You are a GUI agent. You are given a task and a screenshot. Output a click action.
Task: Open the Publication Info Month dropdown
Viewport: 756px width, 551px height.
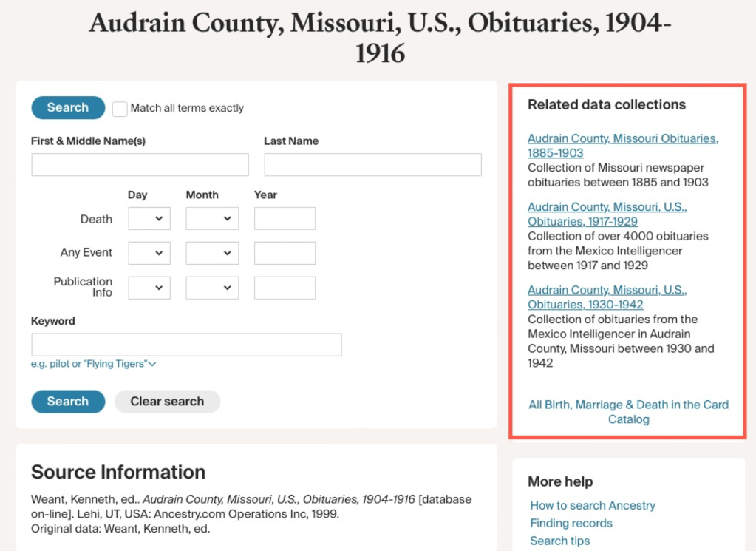212,288
